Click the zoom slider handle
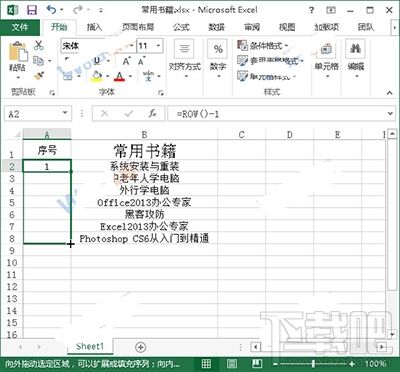 pyautogui.click(x=313, y=364)
